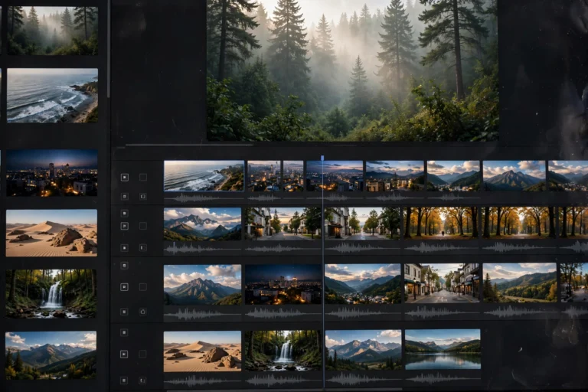Select the autumn trees clip with walking figure
This screenshot has height=392, width=588.
[x=441, y=223]
